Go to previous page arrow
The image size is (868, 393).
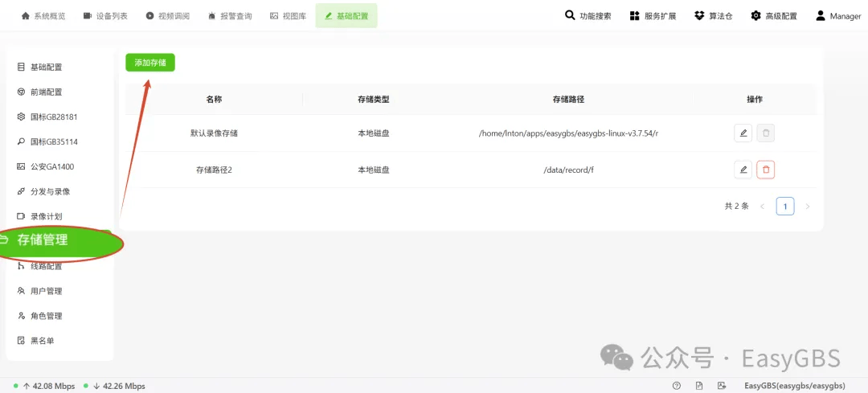pyautogui.click(x=762, y=207)
